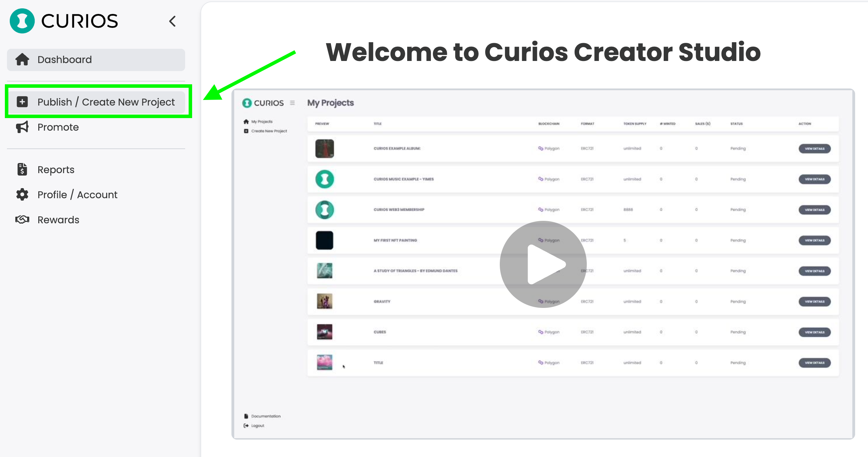The image size is (868, 457).
Task: Click View Details on the CUBES row
Action: pos(814,332)
